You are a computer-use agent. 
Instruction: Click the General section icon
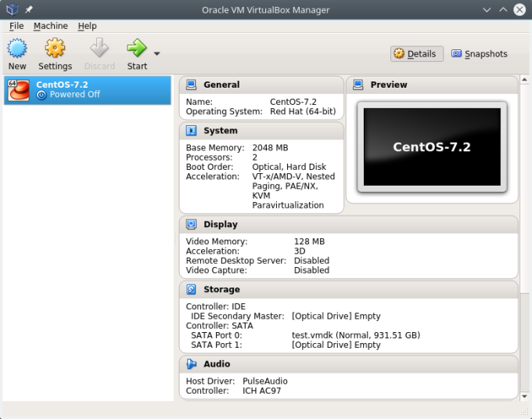191,85
